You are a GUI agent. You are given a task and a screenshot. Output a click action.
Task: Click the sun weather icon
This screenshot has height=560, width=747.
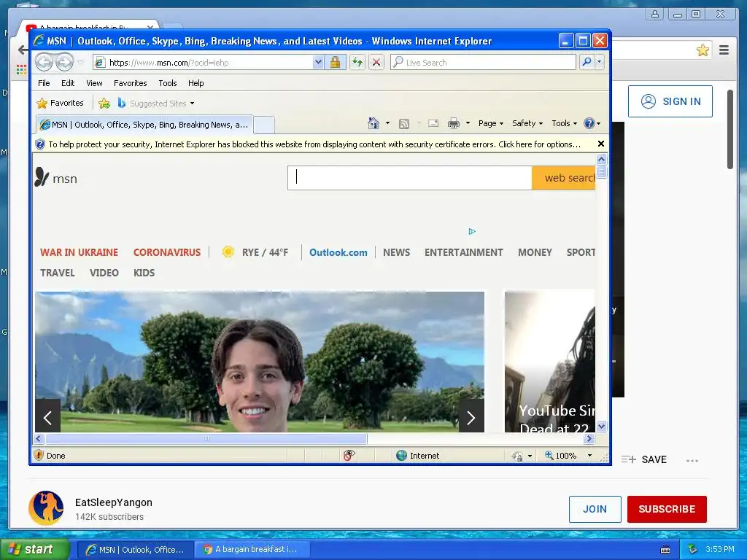click(228, 252)
